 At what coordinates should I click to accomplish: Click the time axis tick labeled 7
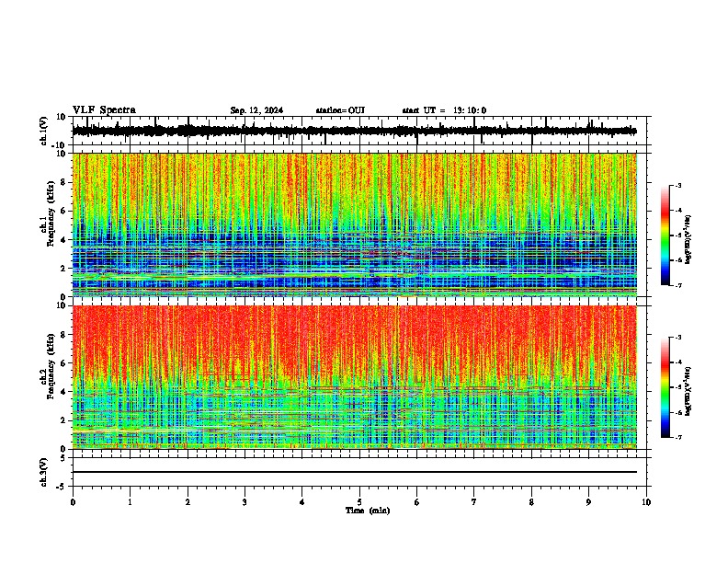[474, 502]
